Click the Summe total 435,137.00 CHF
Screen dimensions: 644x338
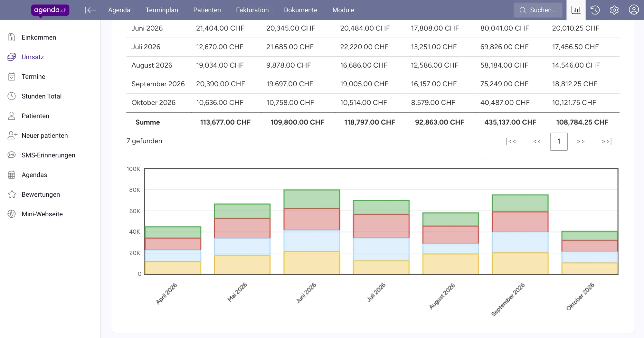tap(510, 122)
